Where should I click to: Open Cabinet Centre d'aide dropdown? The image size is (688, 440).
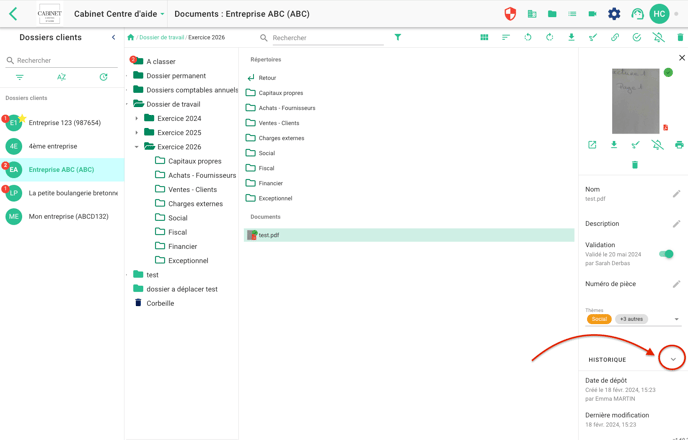point(119,14)
